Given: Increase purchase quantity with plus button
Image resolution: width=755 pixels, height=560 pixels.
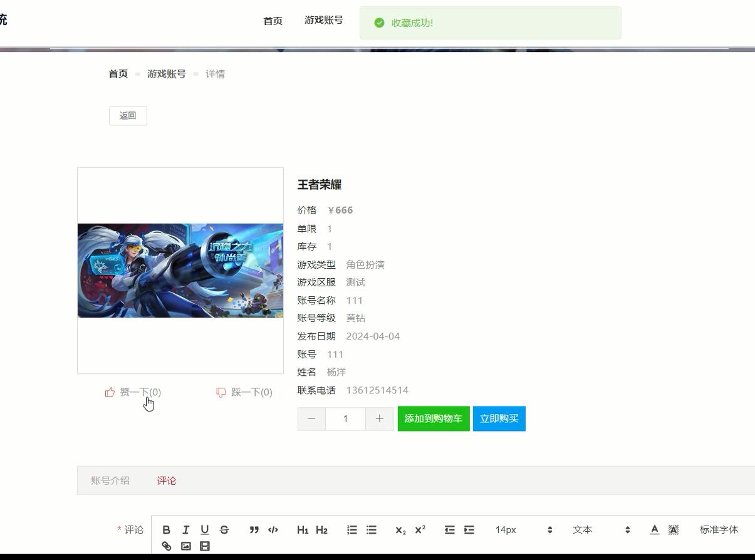Looking at the screenshot, I should click(x=380, y=418).
